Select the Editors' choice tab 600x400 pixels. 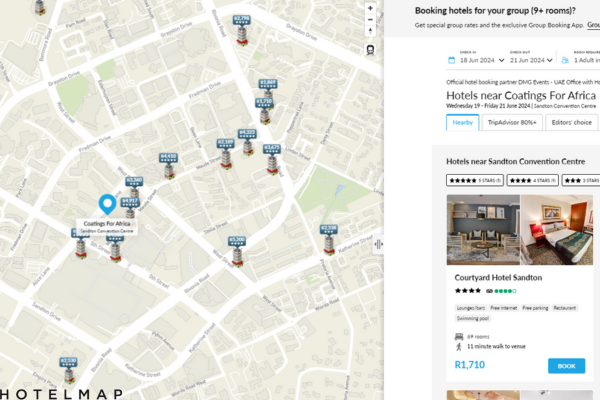[572, 123]
